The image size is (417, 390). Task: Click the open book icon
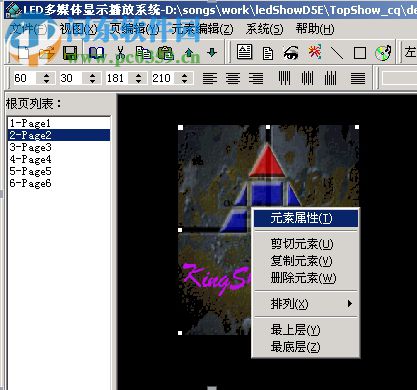pos(96,53)
